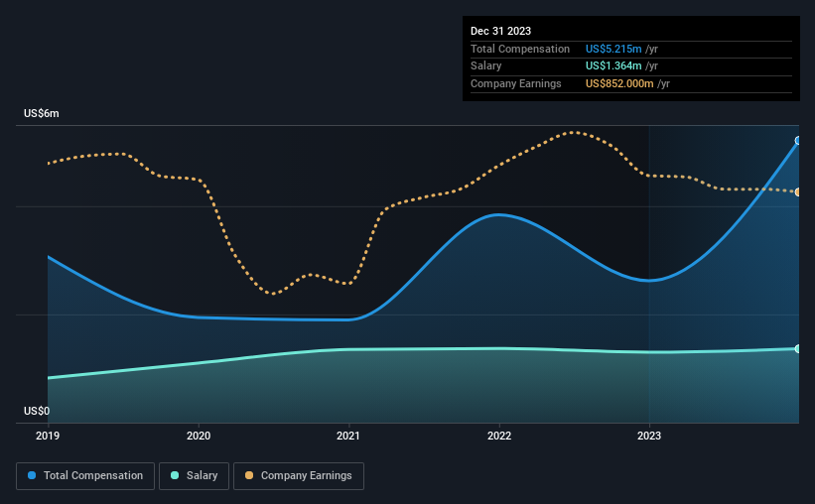
Task: Click the blue dot in Total Compensation legend
Action: click(x=32, y=475)
